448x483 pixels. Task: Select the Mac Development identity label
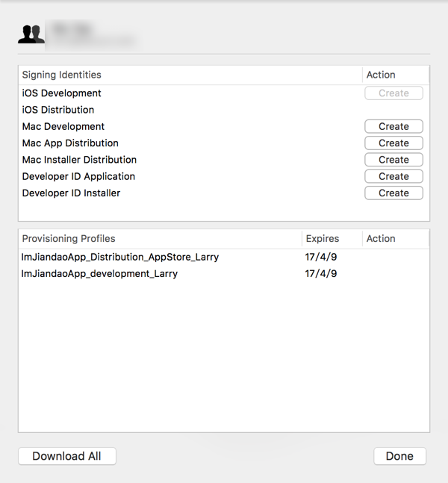(x=63, y=127)
